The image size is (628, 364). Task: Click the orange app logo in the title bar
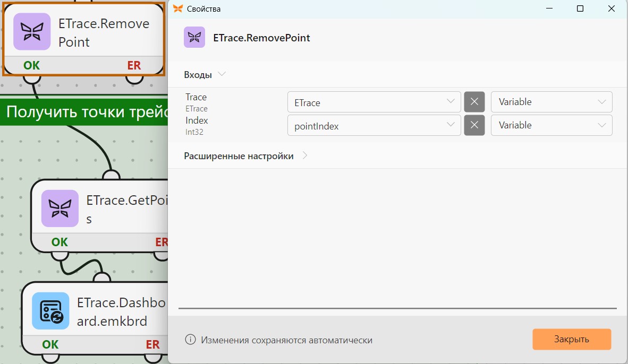coord(178,8)
